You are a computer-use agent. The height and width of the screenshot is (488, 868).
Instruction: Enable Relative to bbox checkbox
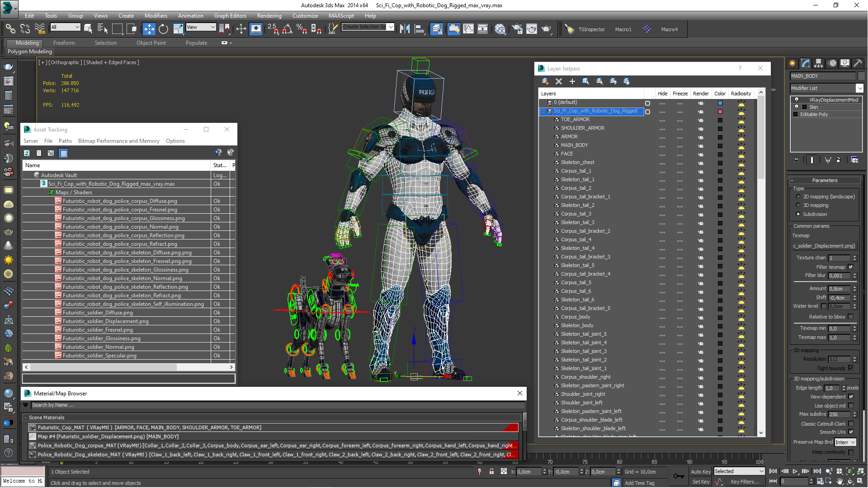(x=851, y=317)
